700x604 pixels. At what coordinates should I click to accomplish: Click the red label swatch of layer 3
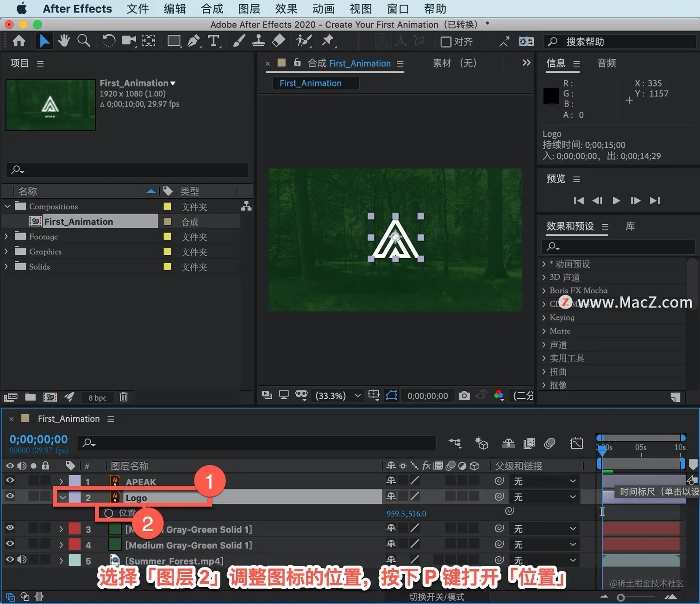click(75, 528)
